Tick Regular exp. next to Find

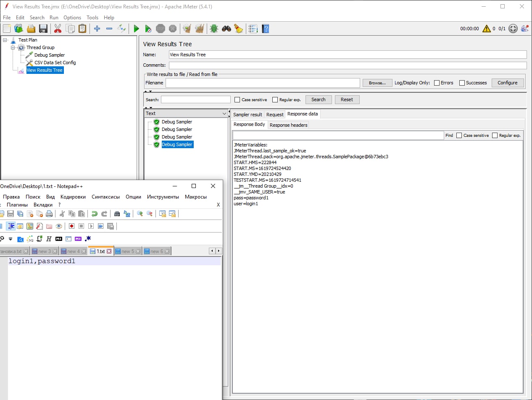coord(495,135)
